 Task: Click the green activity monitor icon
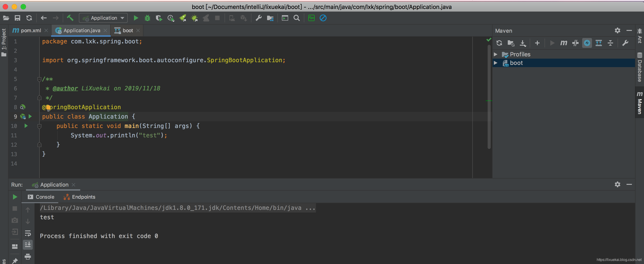pos(311,18)
